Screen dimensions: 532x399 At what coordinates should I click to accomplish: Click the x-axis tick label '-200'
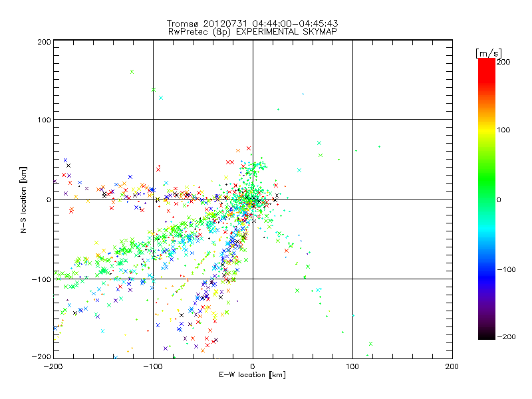click(53, 366)
